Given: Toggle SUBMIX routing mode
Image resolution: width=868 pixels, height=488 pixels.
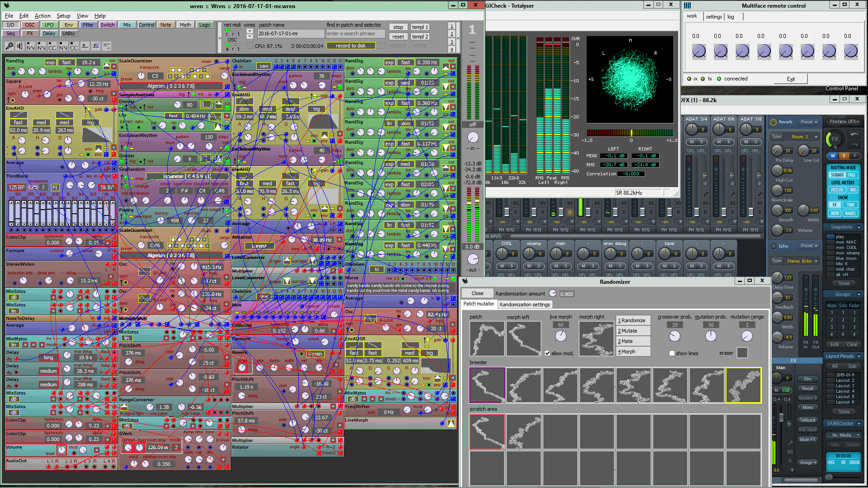Looking at the screenshot, I should [837, 175].
